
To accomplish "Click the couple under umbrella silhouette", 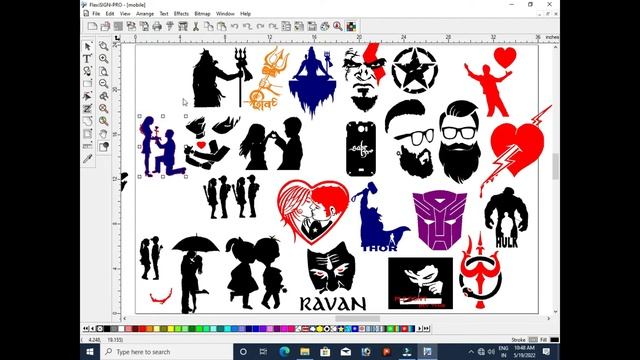I will click(x=195, y=274).
